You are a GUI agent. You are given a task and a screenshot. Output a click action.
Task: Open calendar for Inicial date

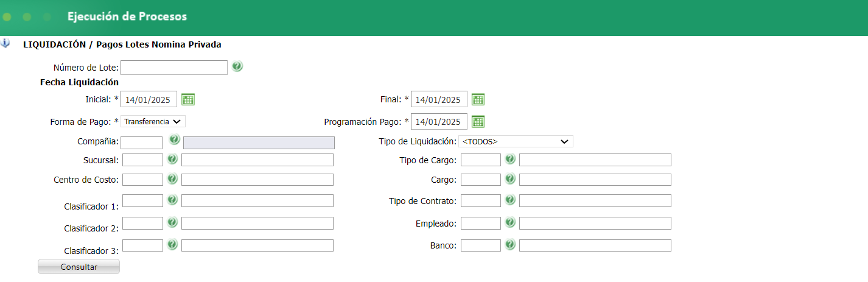[x=188, y=99]
